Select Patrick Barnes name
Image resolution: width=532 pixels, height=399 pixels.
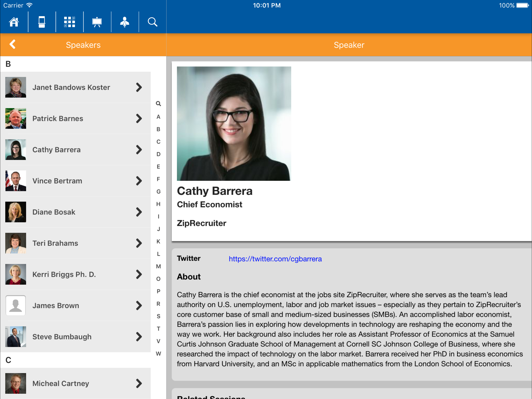coord(58,118)
